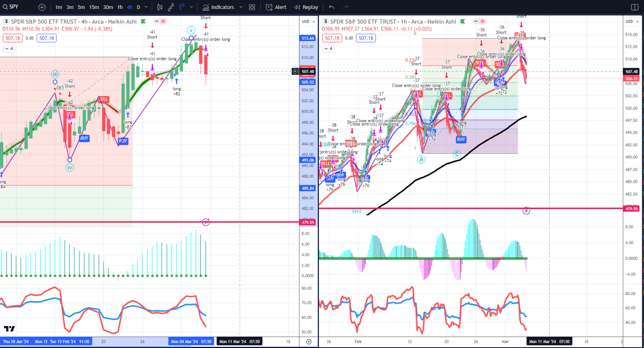The width and height of the screenshot is (644, 348).
Task: Select circled (v) wave label on 4h chart
Action: [x=191, y=30]
